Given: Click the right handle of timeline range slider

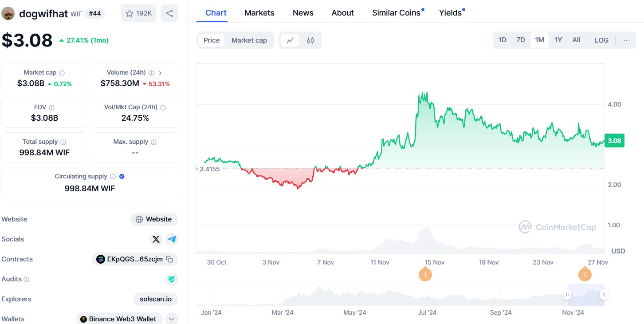Looking at the screenshot, I should coord(604,295).
